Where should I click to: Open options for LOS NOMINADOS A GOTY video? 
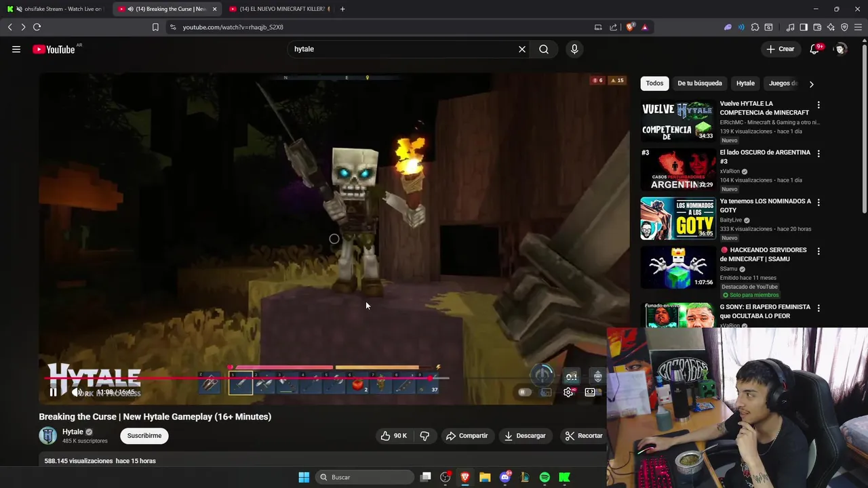point(818,203)
